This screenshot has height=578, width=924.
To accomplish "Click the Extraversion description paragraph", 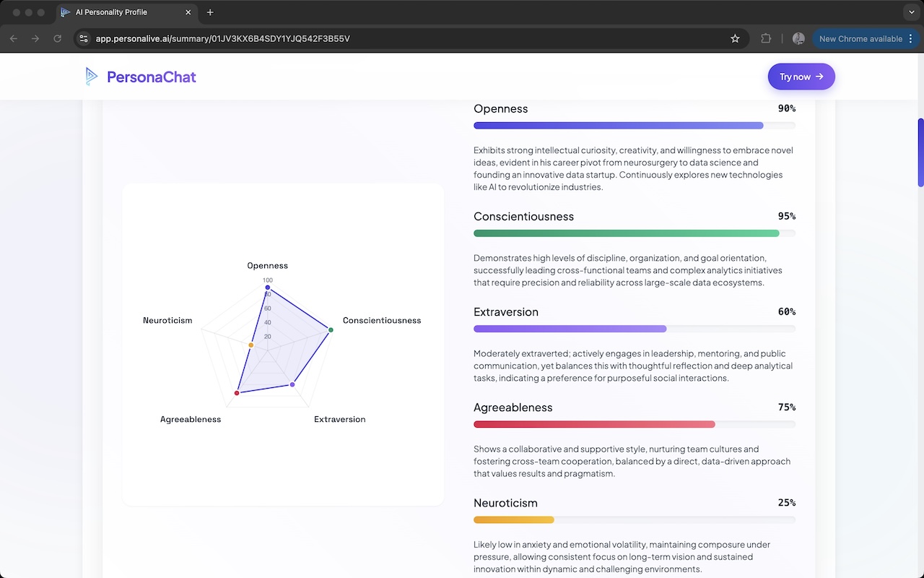I will tap(633, 366).
